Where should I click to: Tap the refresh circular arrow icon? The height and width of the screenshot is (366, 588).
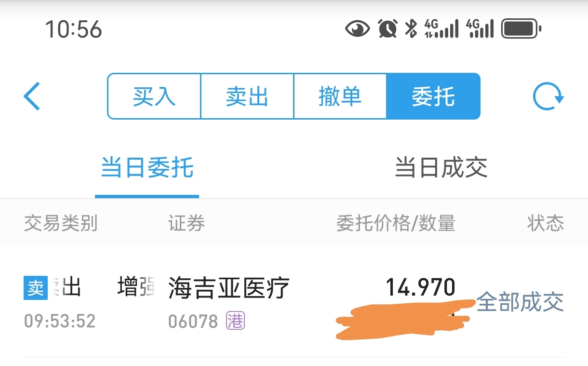click(x=548, y=96)
